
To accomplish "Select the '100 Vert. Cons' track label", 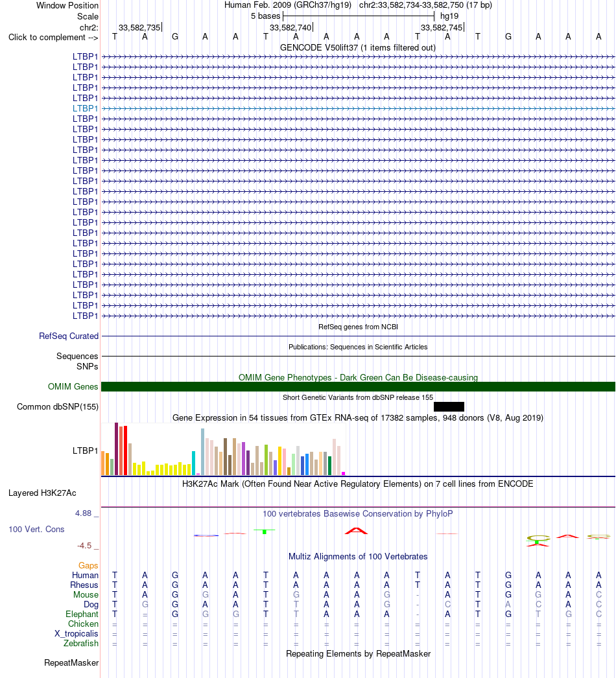I will [36, 530].
